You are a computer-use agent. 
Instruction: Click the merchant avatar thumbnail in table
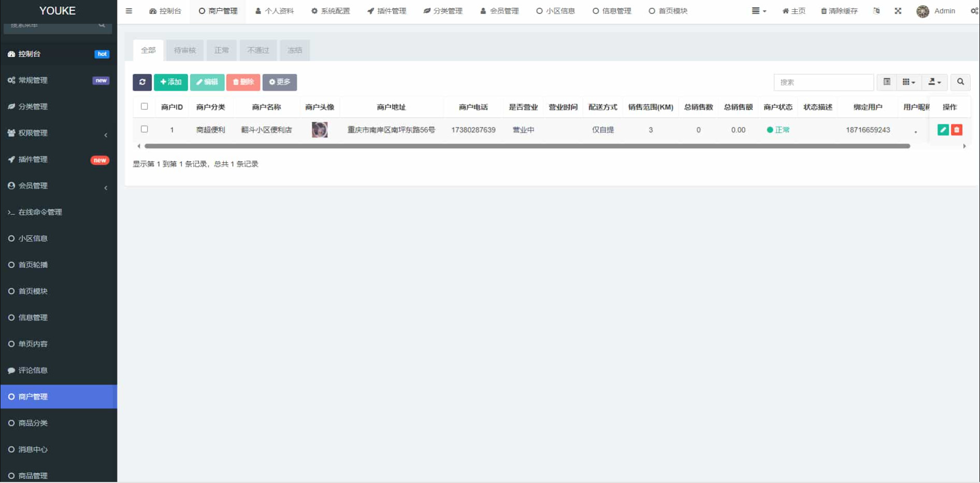[x=320, y=130]
